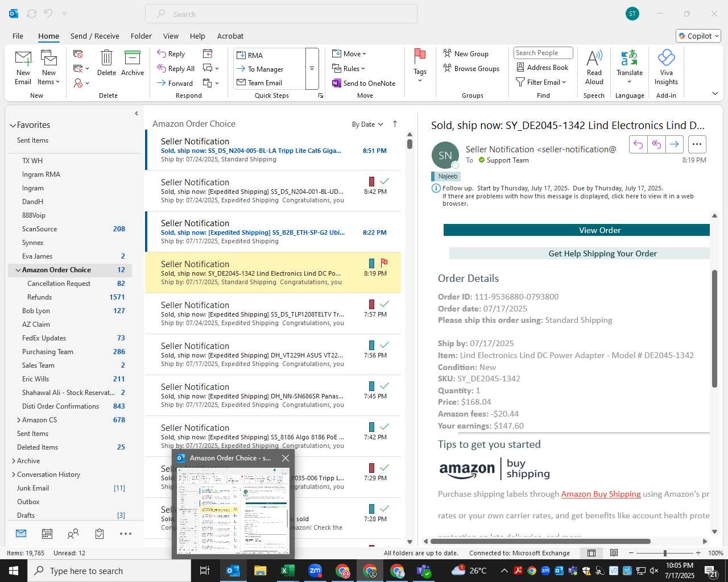Click the View Order button

click(577, 230)
